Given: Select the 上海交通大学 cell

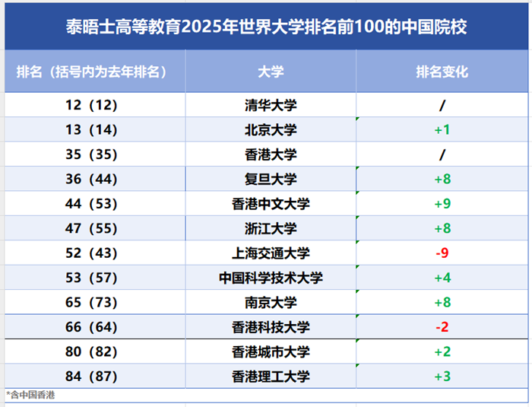Looking at the screenshot, I should pos(271,253).
